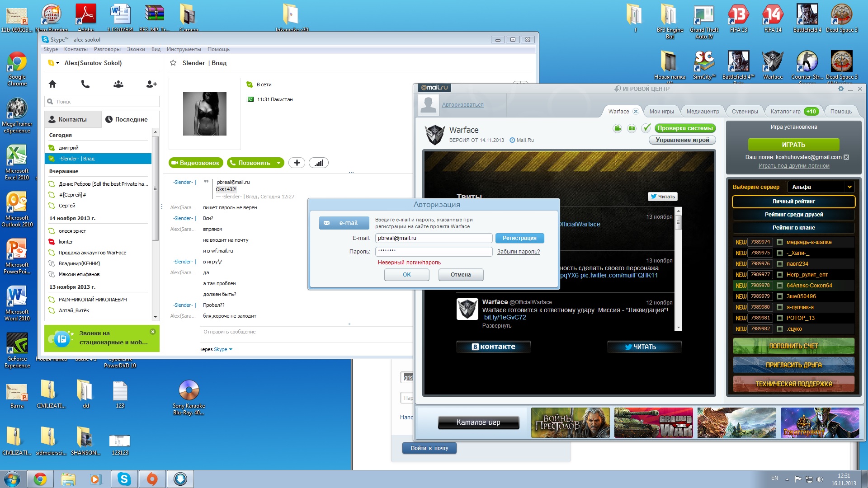Toggle checkbox next to 64Алекс-Сокол64
The image size is (868, 488).
coord(780,286)
